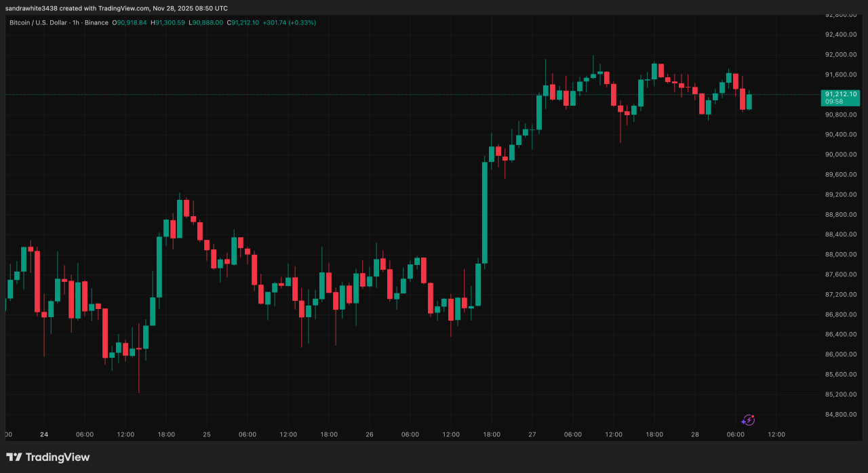This screenshot has height=473, width=868.
Task: Click the 90,000.00 price axis label
Action: point(840,154)
